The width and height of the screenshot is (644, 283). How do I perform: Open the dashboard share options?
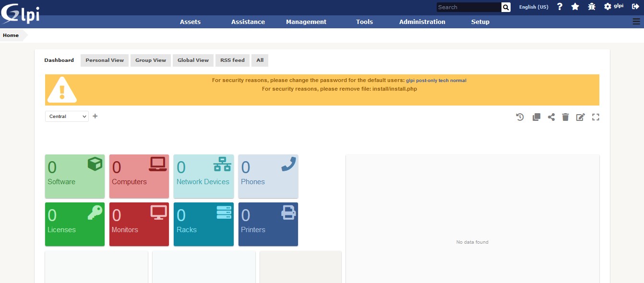tap(551, 117)
